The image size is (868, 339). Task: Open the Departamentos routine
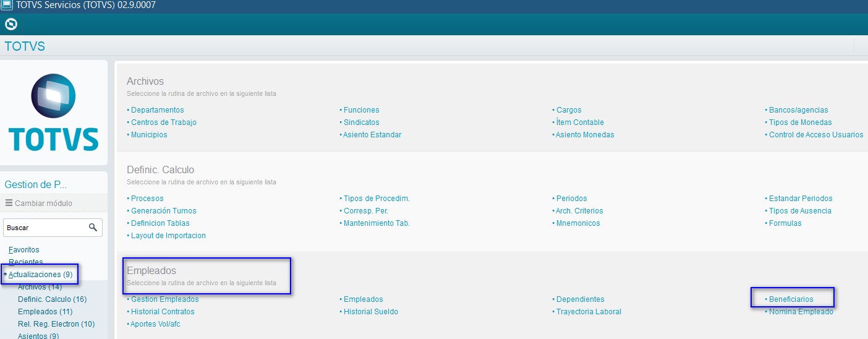coord(158,110)
